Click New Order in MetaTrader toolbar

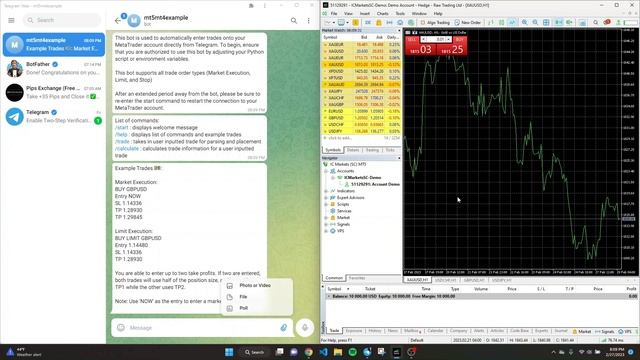click(x=468, y=22)
